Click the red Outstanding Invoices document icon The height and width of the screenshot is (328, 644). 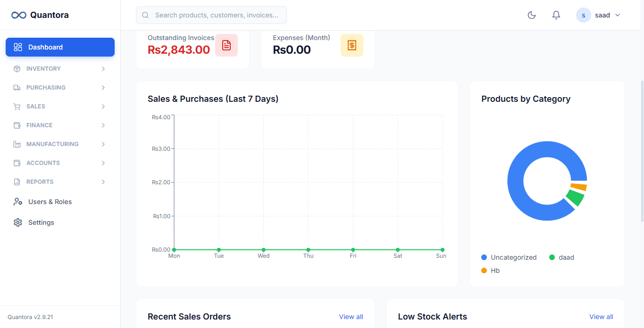point(226,45)
